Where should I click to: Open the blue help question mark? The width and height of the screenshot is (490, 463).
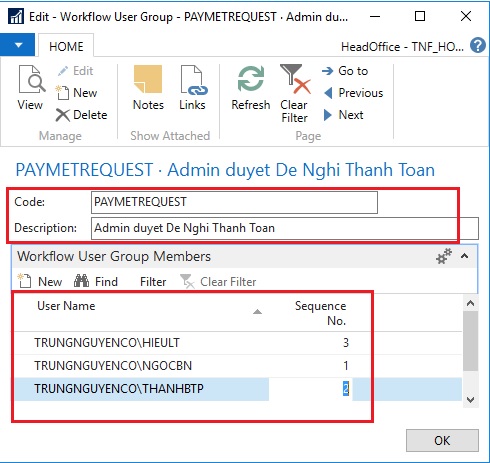(478, 46)
